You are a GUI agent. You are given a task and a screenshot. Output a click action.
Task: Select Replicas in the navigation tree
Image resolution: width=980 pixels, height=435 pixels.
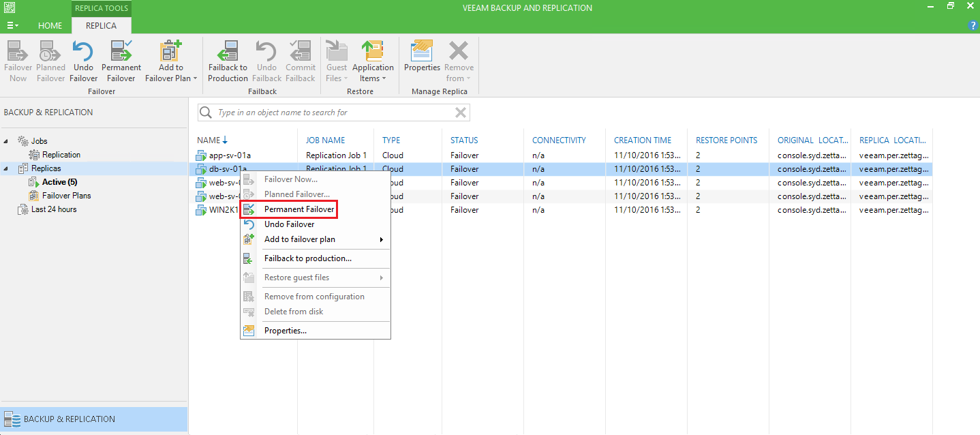46,168
